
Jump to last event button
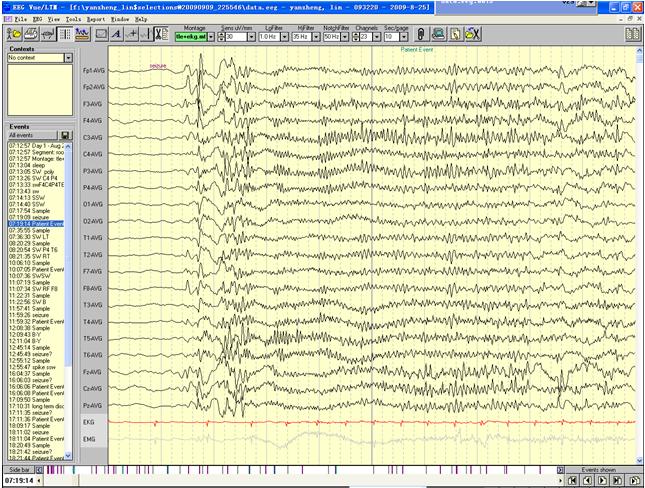click(618, 481)
